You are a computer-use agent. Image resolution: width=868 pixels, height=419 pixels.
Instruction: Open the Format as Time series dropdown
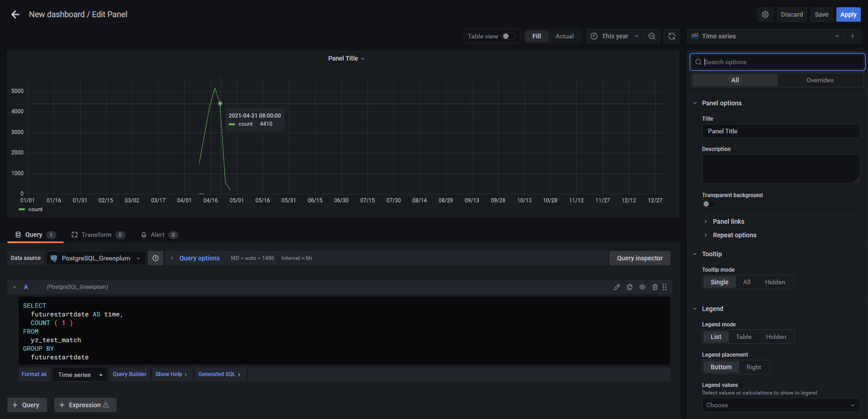80,375
